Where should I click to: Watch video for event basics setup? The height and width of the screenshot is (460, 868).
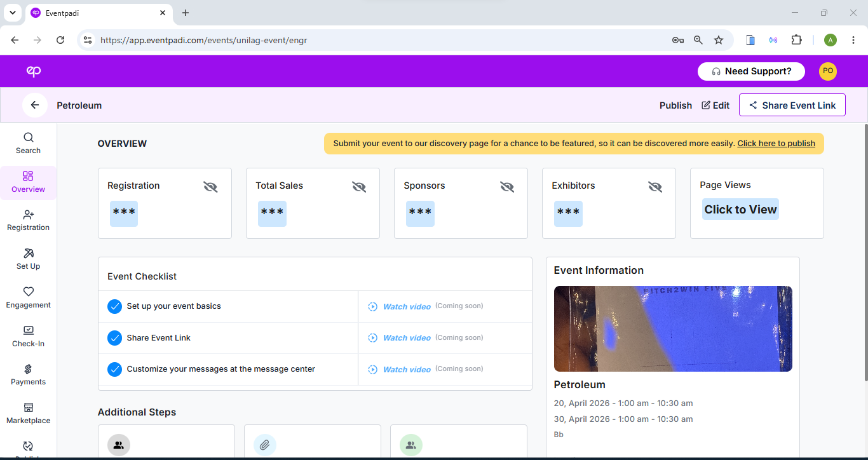[x=400, y=307]
